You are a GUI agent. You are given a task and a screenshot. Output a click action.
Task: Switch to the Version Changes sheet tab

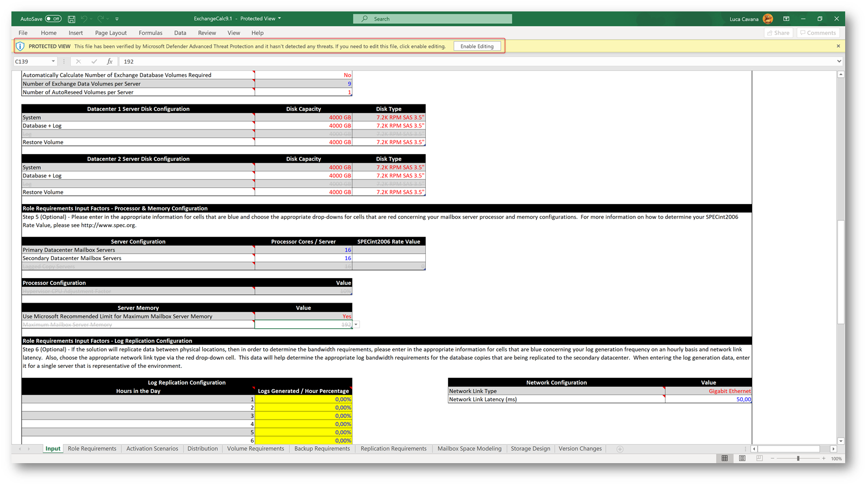(580, 449)
